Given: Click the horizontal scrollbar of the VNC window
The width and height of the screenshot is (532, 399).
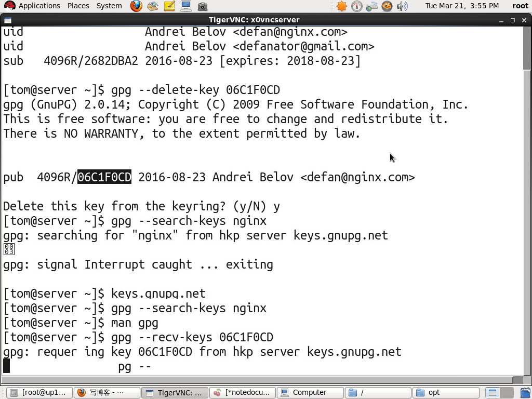Looking at the screenshot, I should tap(257, 380).
